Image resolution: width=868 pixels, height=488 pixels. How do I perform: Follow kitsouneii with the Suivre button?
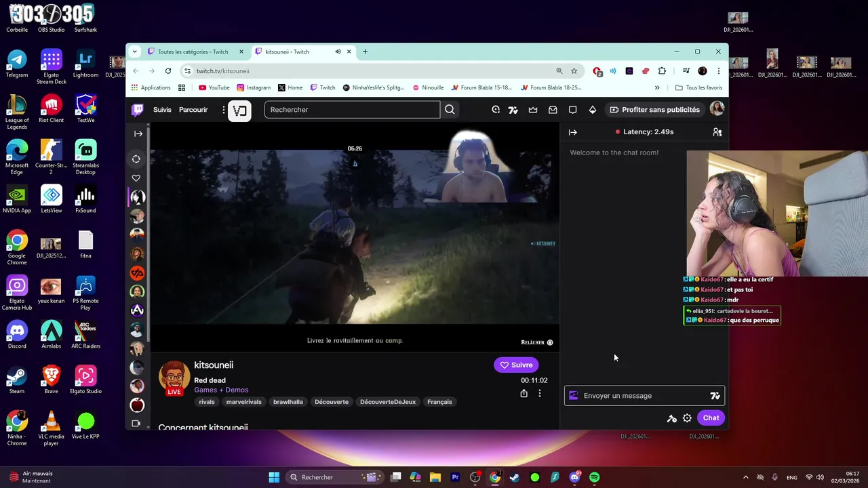(516, 365)
